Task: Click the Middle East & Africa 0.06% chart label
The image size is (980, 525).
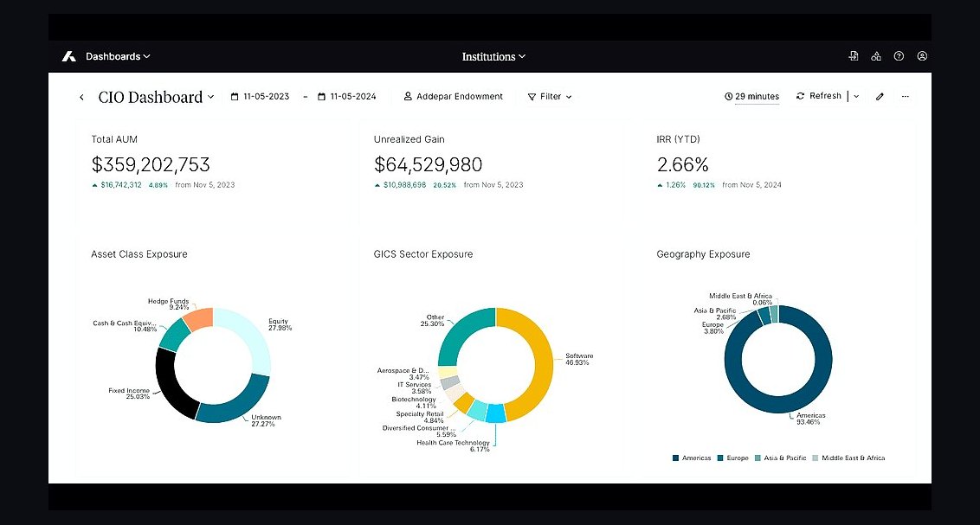Action: pos(740,299)
